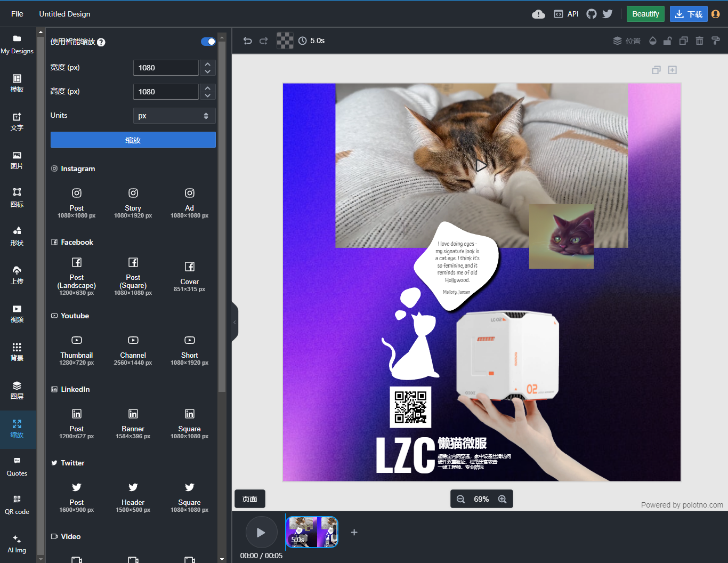This screenshot has width=728, height=563.
Task: Open the user account avatar
Action: [716, 14]
